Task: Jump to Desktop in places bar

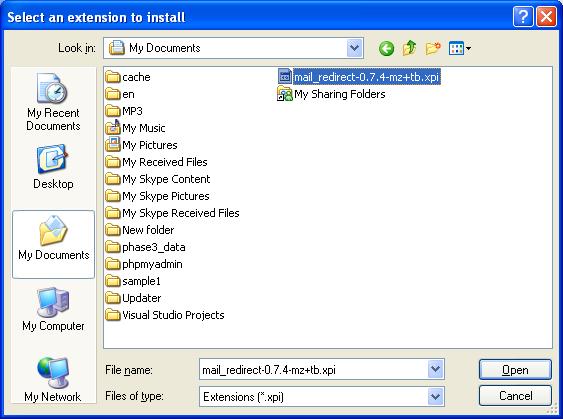Action: (x=53, y=167)
